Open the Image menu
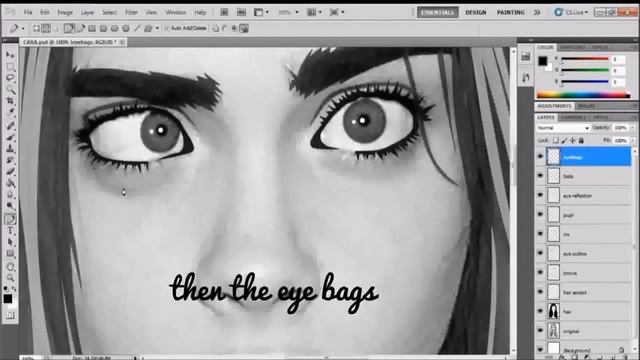Screen dimensions: 640x360 pyautogui.click(x=64, y=12)
